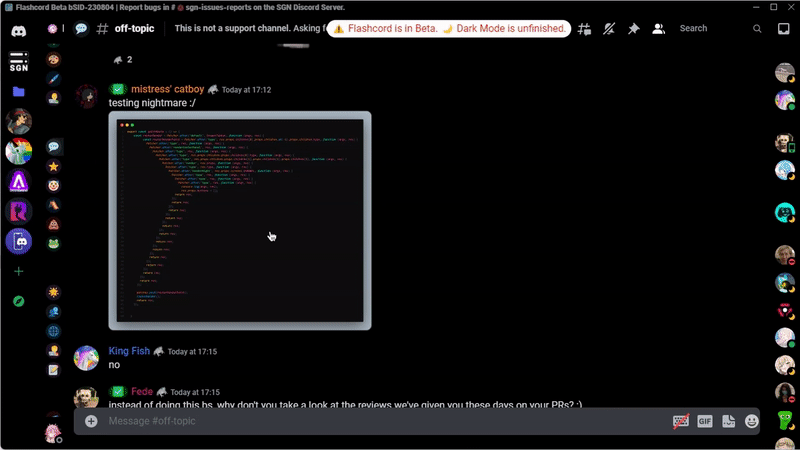
Task: Click the reaction with count 2
Action: pyautogui.click(x=123, y=60)
